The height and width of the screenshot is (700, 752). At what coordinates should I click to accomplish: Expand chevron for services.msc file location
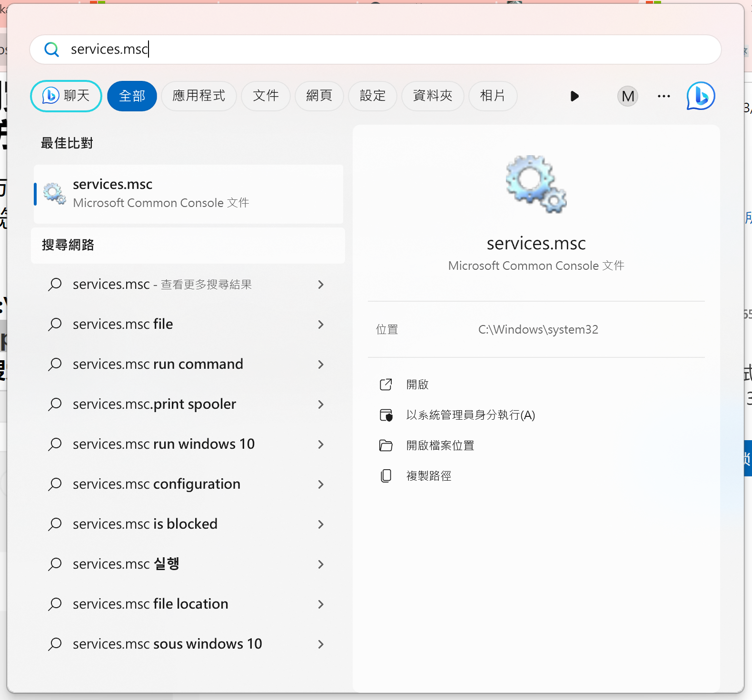(x=321, y=604)
